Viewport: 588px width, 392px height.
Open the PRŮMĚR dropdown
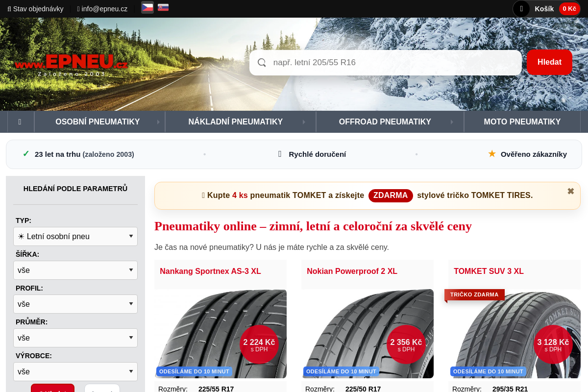pyautogui.click(x=75, y=338)
